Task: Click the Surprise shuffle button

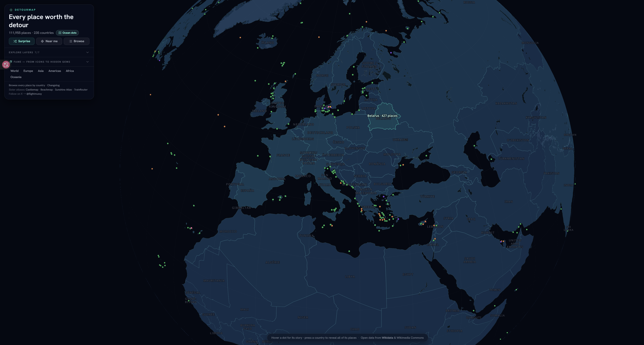Action: tap(22, 41)
